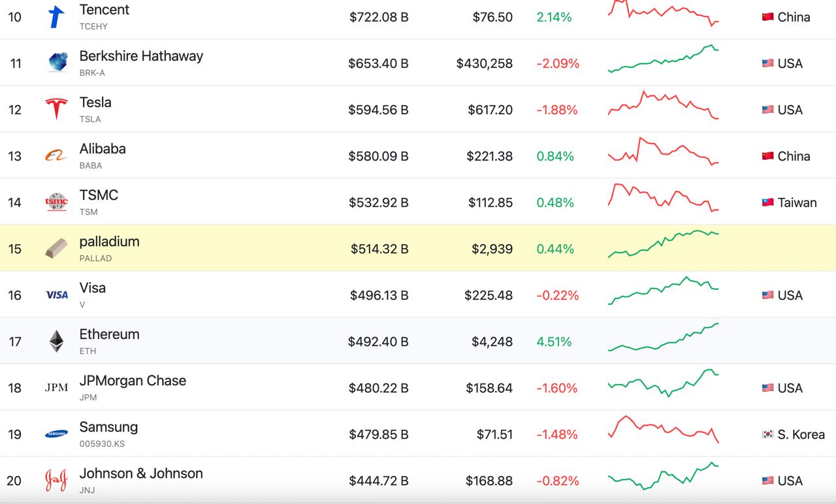Open the JPMorgan Chase name link
The height and width of the screenshot is (504, 836).
[133, 381]
